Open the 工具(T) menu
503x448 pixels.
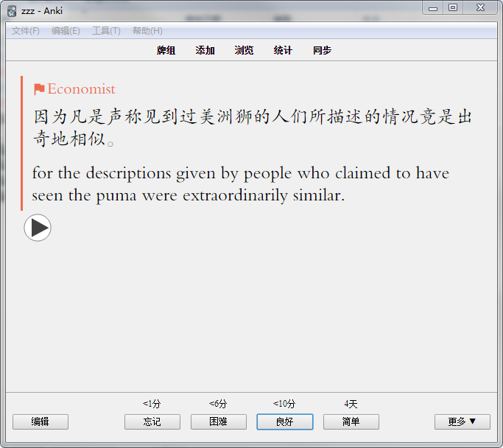point(106,31)
